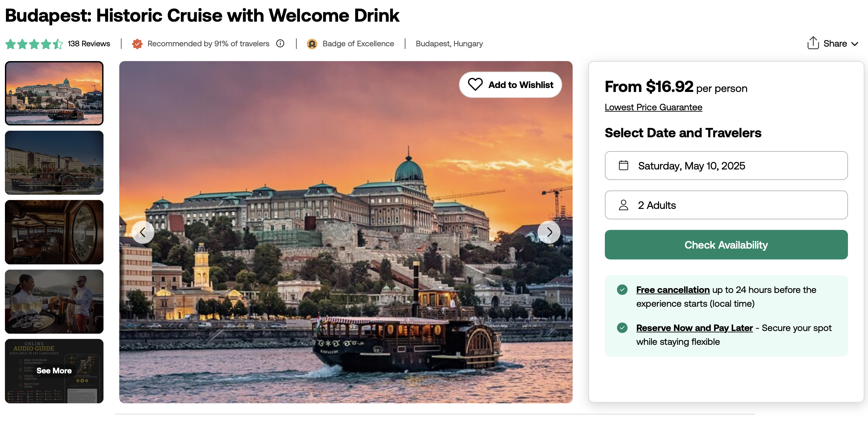
Task: Show the previous photo with left arrow
Action: click(143, 232)
